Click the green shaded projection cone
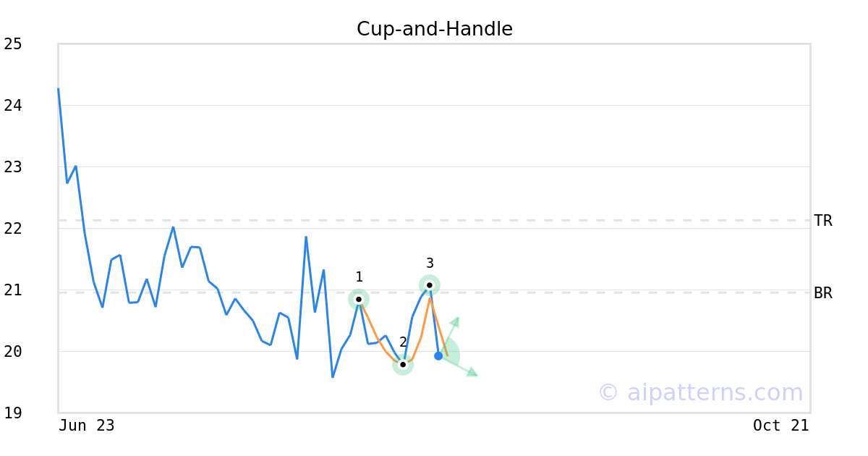 [x=450, y=355]
